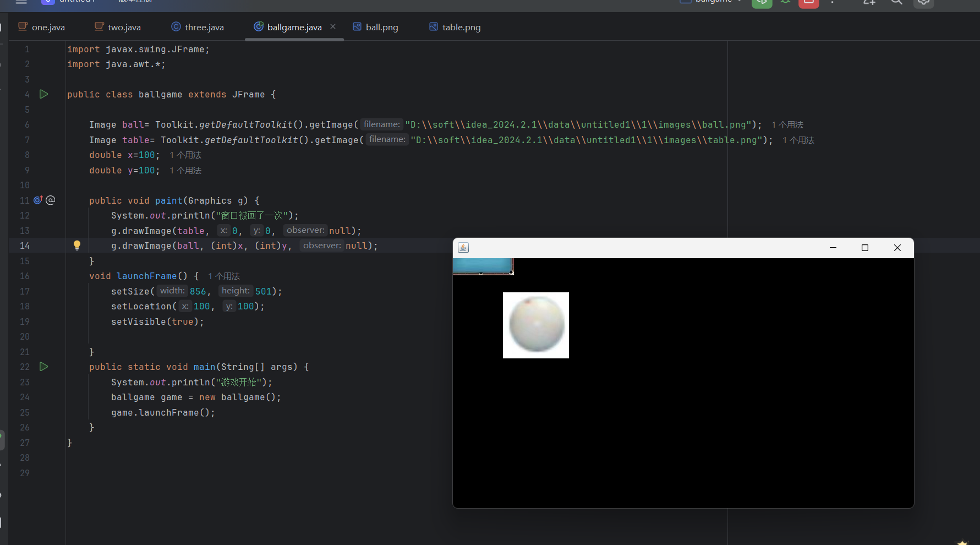Viewport: 980px width, 545px height.
Task: Open the yellow lightbulb quick-fix on line 14
Action: (x=77, y=245)
